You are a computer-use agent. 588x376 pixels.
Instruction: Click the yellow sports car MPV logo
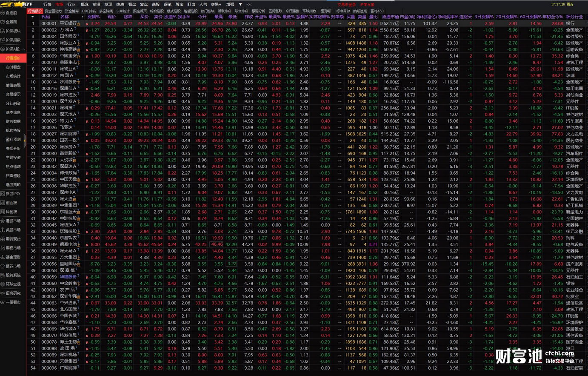pyautogui.click(x=11, y=4)
